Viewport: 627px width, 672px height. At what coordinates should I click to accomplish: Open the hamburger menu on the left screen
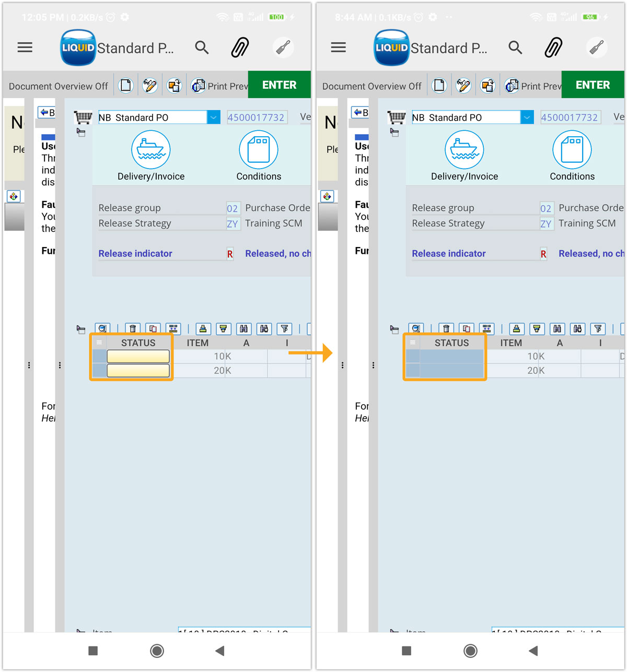[25, 48]
